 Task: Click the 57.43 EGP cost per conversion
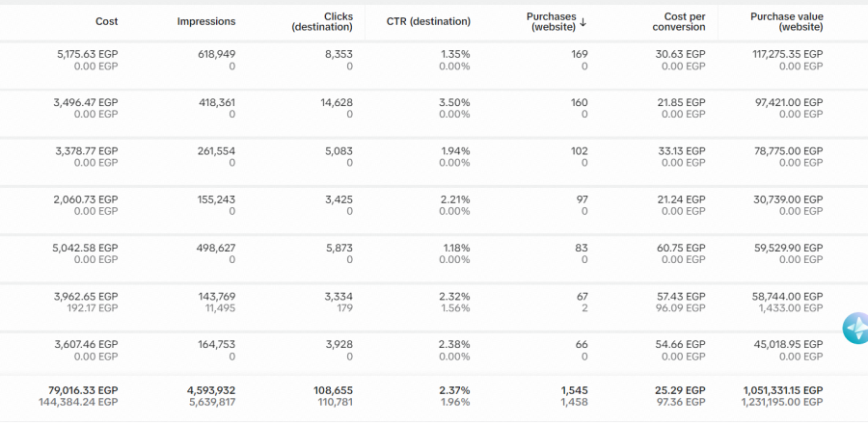click(681, 297)
